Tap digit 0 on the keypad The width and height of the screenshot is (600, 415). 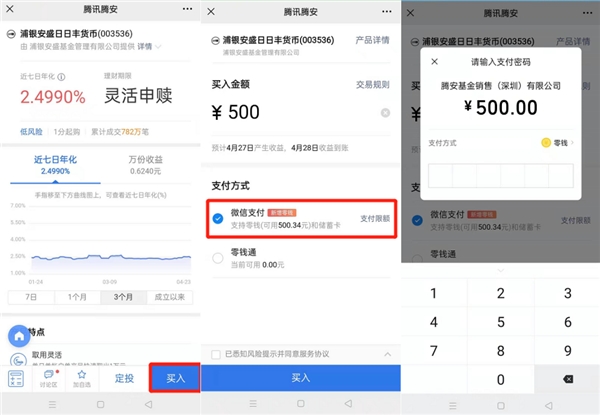tap(501, 379)
